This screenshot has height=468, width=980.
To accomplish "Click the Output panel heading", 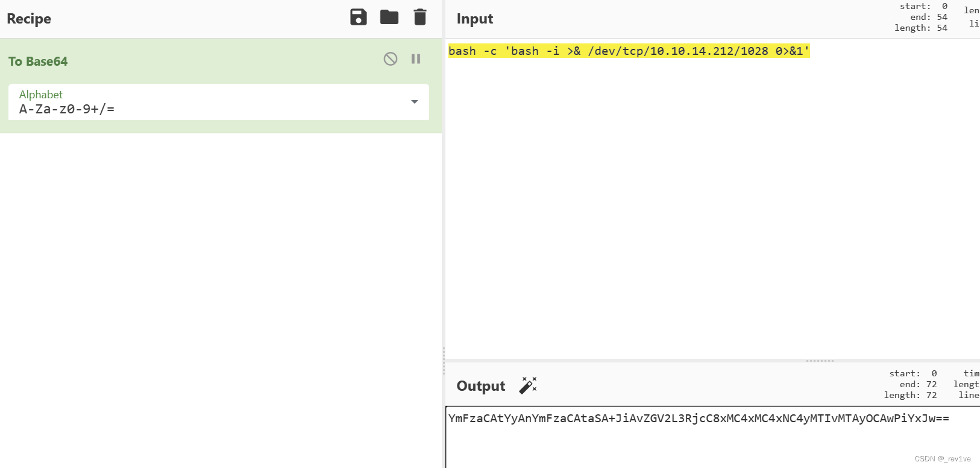I will [481, 386].
